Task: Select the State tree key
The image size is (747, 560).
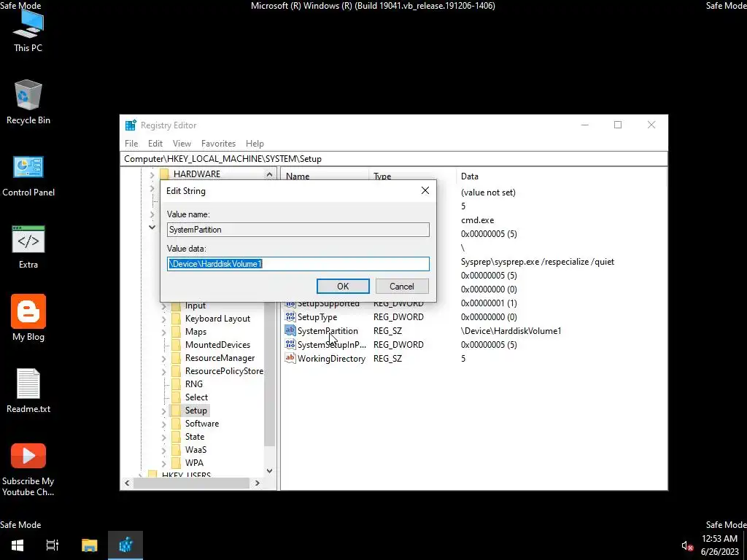Action: pyautogui.click(x=194, y=437)
